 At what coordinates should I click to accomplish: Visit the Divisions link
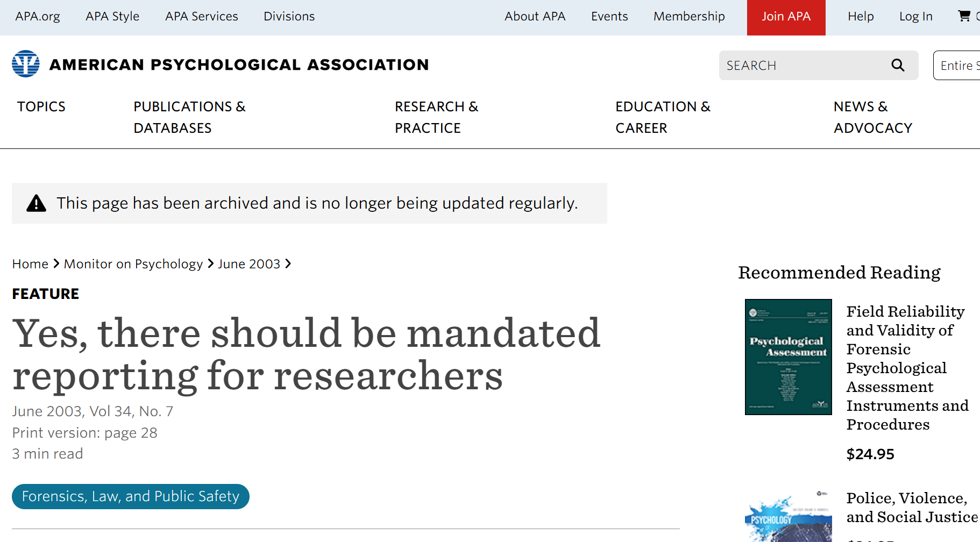[x=289, y=17]
